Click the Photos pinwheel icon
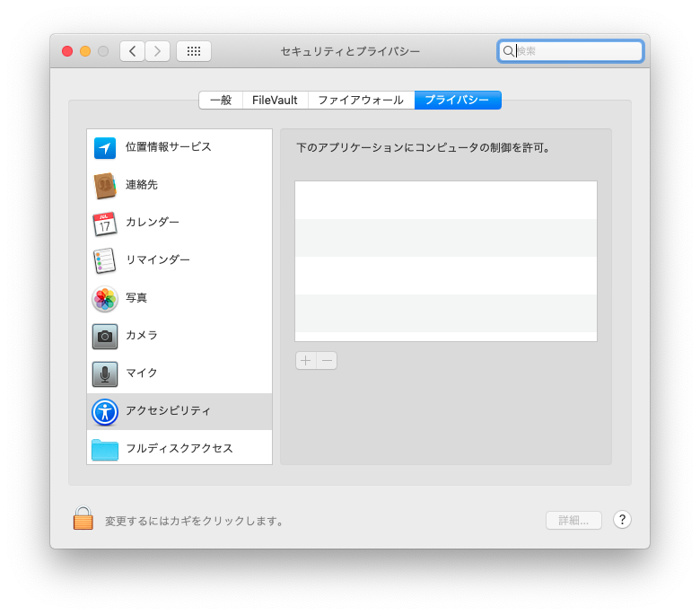The height and width of the screenshot is (615, 700). (105, 298)
